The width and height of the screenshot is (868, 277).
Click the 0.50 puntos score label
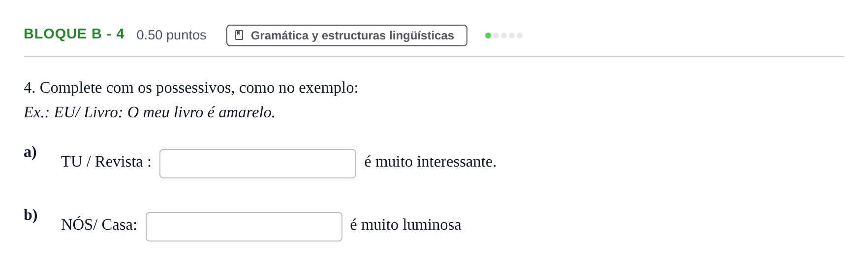pos(171,35)
